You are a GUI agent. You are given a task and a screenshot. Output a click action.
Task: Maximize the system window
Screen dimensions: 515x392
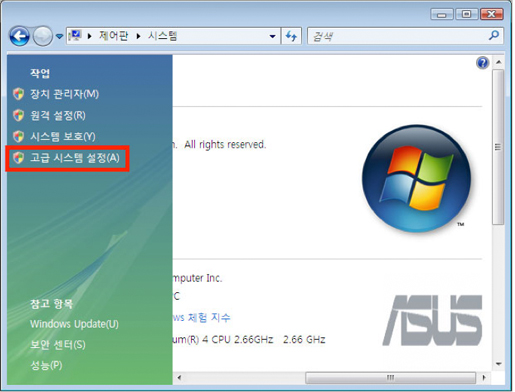(466, 14)
